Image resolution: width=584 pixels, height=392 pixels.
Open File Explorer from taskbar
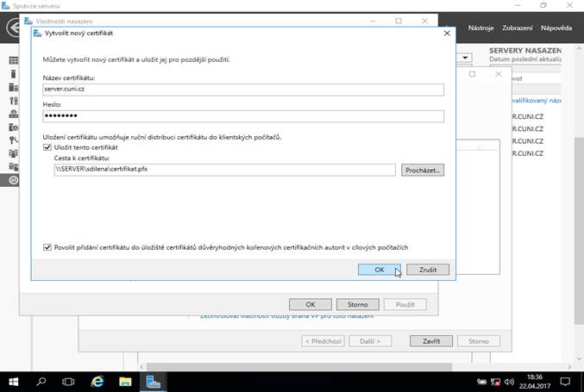tap(125, 382)
